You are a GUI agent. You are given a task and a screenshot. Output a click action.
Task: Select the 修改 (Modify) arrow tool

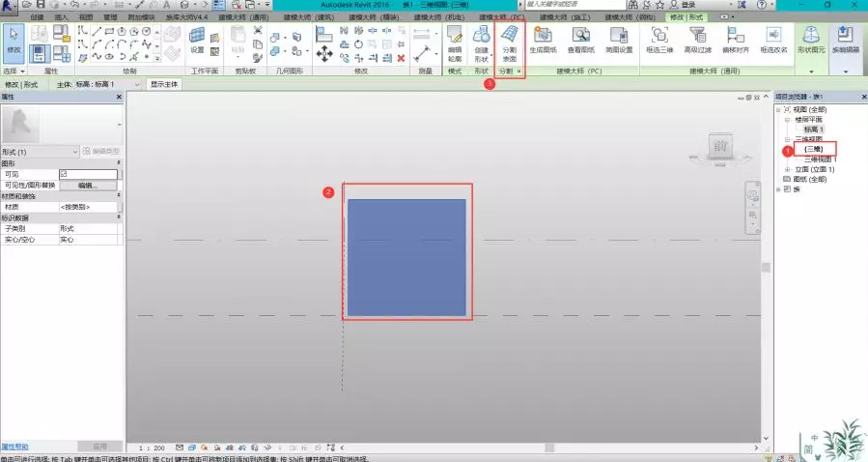[x=14, y=43]
